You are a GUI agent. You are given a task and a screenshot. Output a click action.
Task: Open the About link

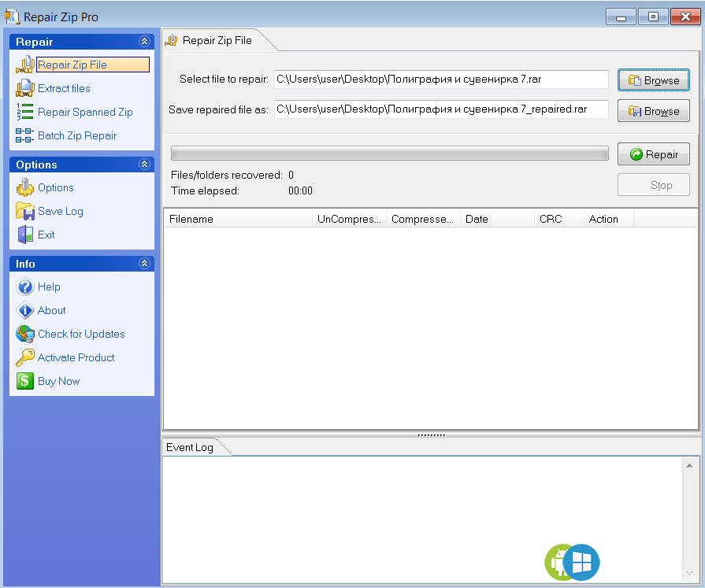tap(52, 310)
